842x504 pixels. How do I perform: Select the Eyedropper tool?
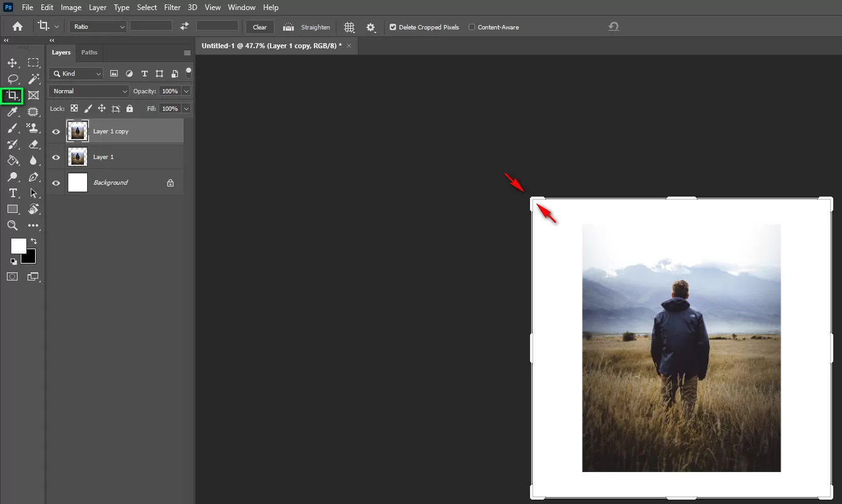13,111
